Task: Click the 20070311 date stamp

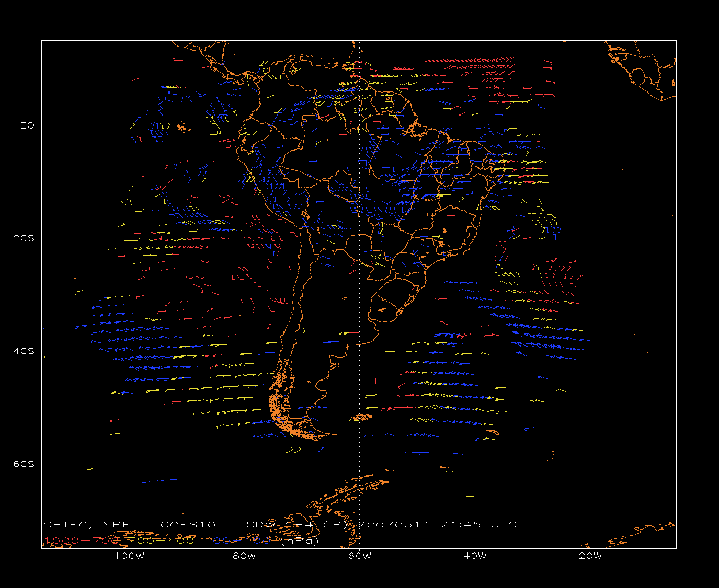Action: (x=394, y=524)
